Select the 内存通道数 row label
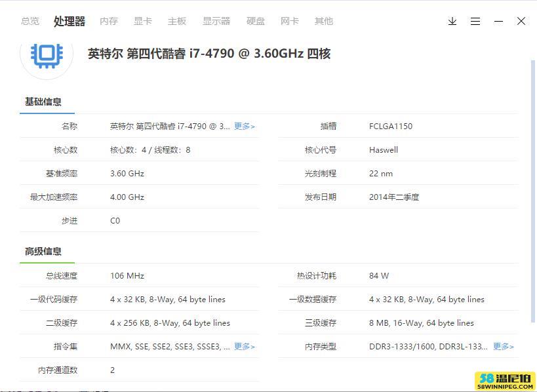 click(58, 370)
